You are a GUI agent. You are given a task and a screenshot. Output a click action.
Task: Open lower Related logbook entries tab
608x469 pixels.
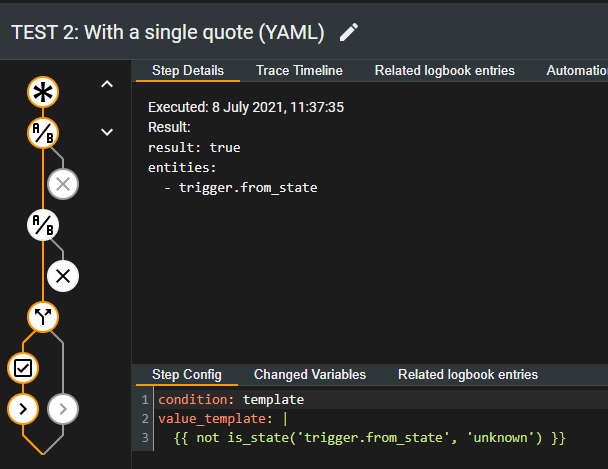[468, 375]
